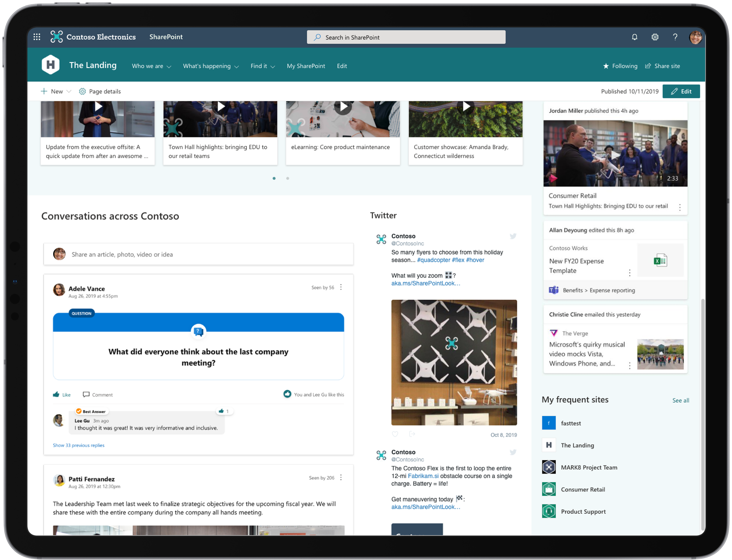Click the Search in SharePoint box

tap(406, 37)
